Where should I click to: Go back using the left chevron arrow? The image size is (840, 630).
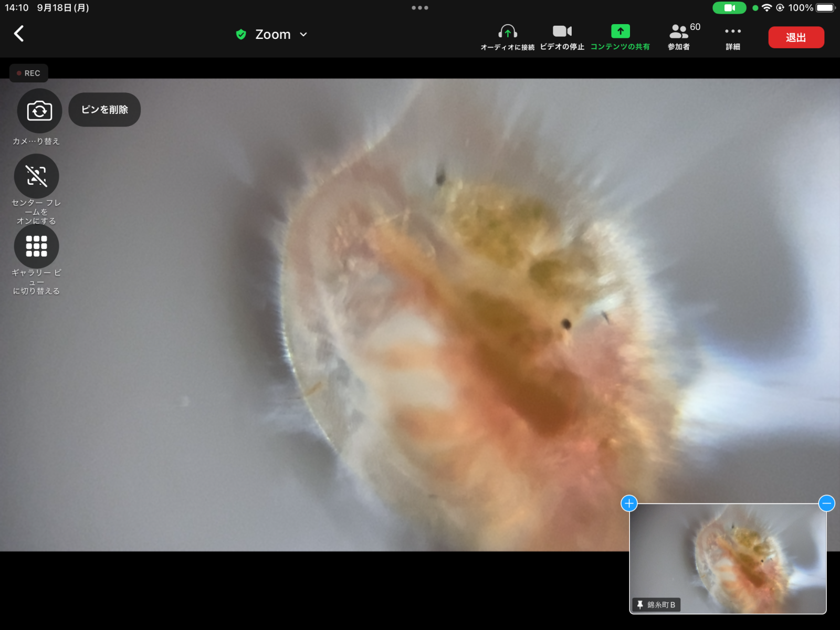click(x=19, y=34)
